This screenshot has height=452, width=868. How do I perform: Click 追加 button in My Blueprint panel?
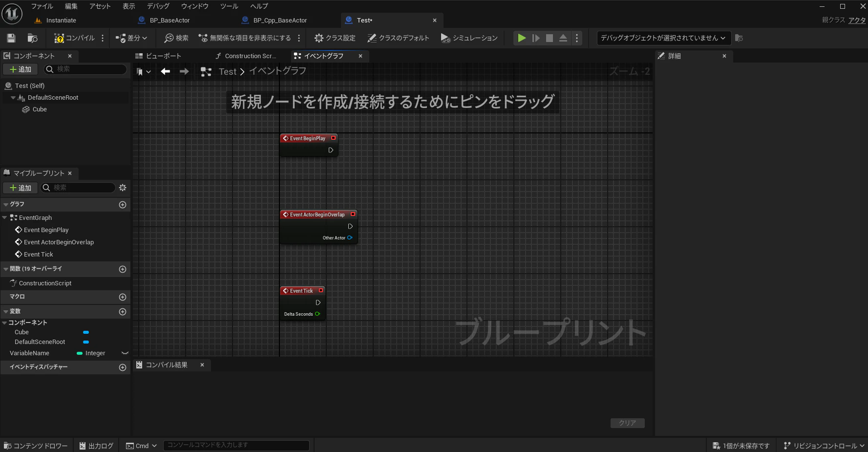tap(21, 188)
